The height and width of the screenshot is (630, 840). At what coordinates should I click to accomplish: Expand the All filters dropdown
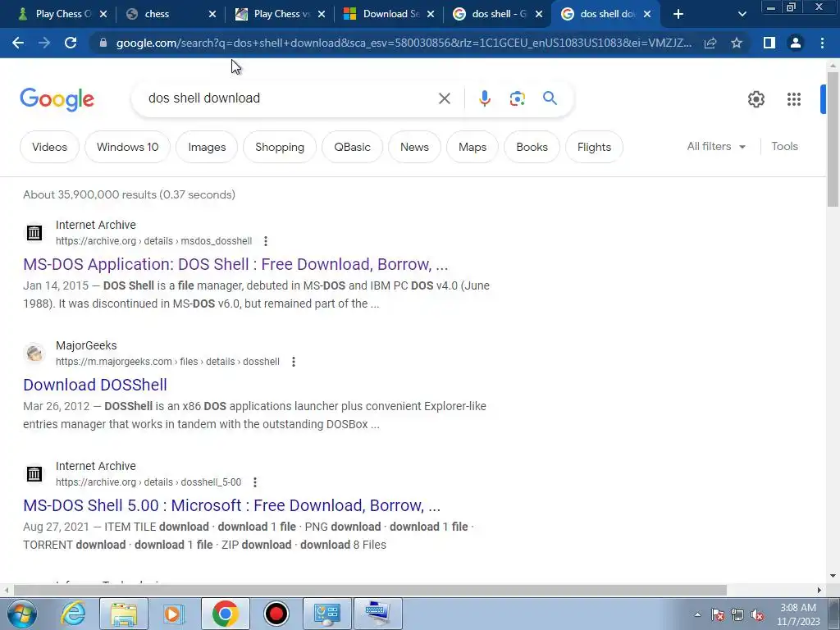point(716,146)
